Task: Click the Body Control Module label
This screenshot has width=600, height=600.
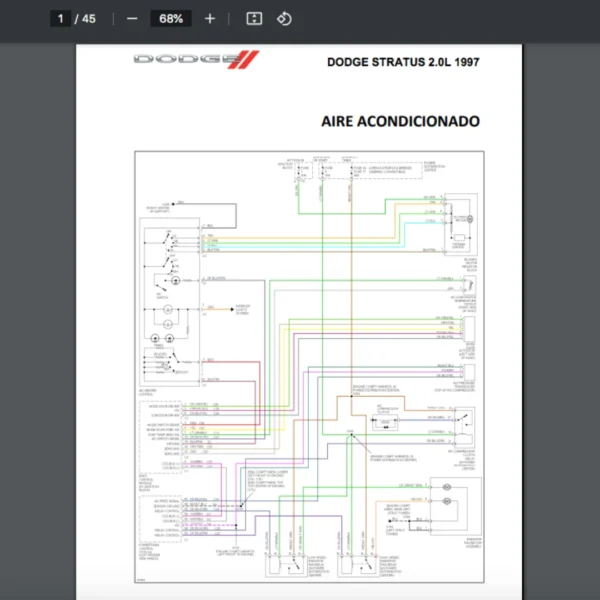Action: (x=148, y=481)
